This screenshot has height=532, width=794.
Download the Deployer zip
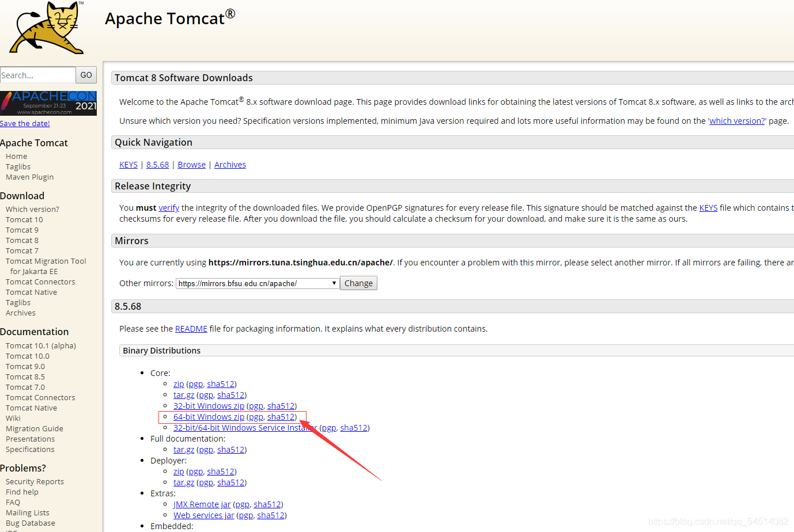point(179,472)
